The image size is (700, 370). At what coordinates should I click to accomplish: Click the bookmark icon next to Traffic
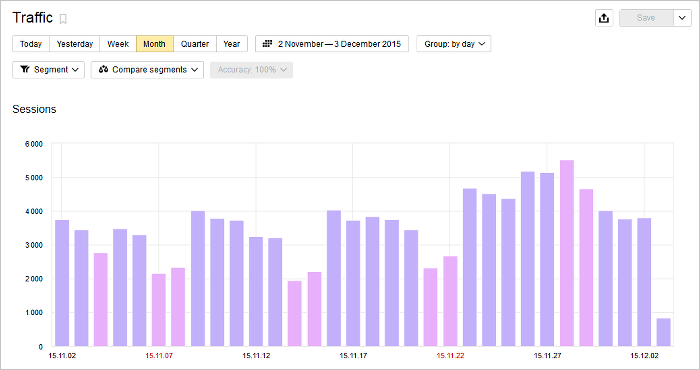(63, 19)
